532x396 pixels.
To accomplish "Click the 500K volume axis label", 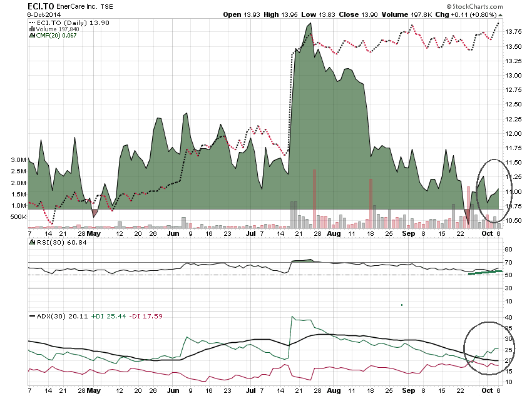I will [x=18, y=216].
